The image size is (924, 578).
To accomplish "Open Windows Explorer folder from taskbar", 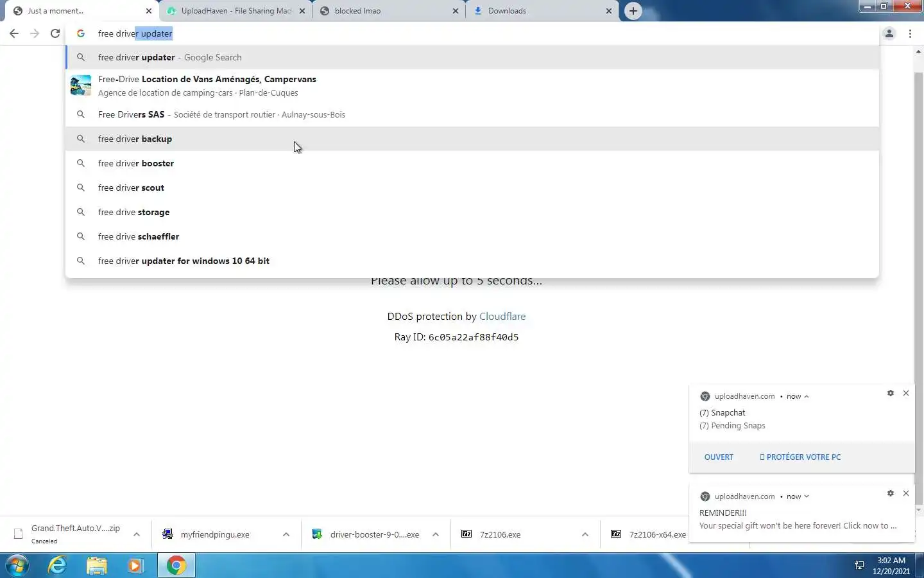I will 96,565.
